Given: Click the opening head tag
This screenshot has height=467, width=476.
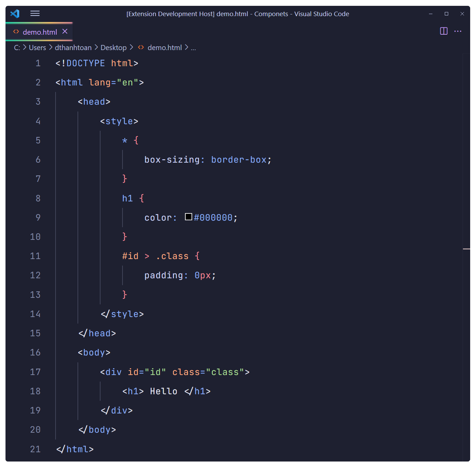Looking at the screenshot, I should [x=94, y=102].
